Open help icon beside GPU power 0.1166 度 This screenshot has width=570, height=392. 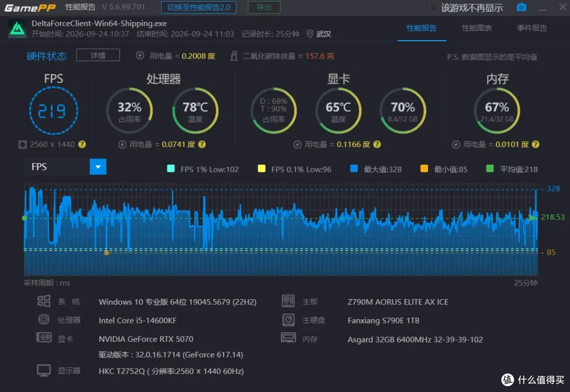click(377, 144)
